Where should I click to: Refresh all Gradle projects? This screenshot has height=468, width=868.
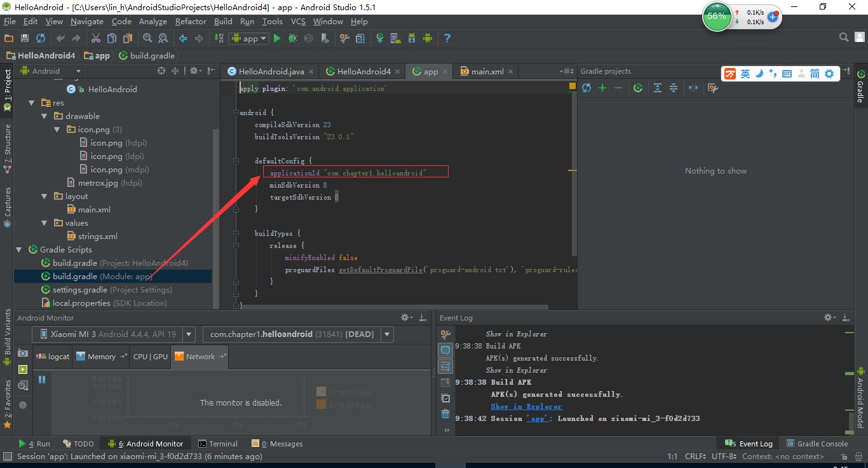coord(587,88)
